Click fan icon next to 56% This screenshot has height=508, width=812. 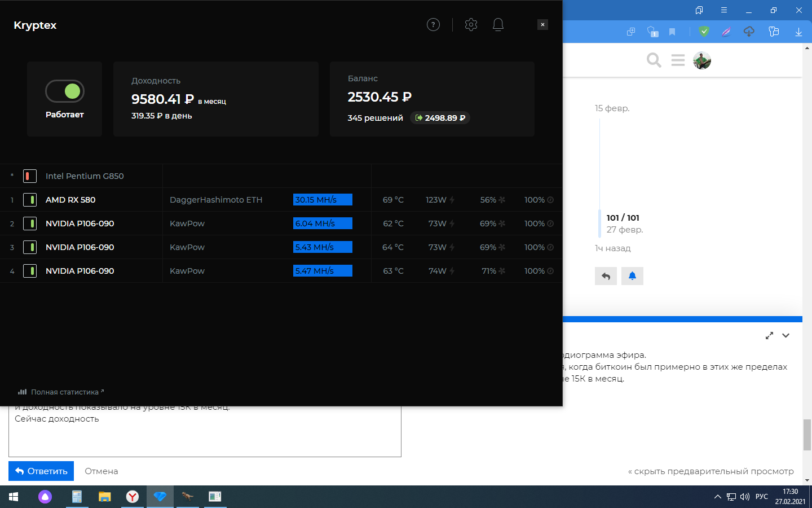[502, 200]
